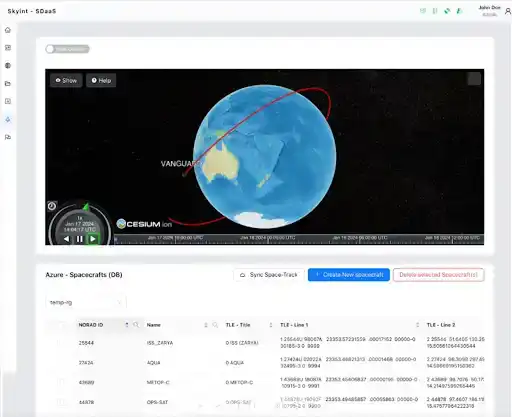Click the Cesium timeline bar at Jan 18
The height and width of the screenshot is (417, 512).
click(268, 239)
